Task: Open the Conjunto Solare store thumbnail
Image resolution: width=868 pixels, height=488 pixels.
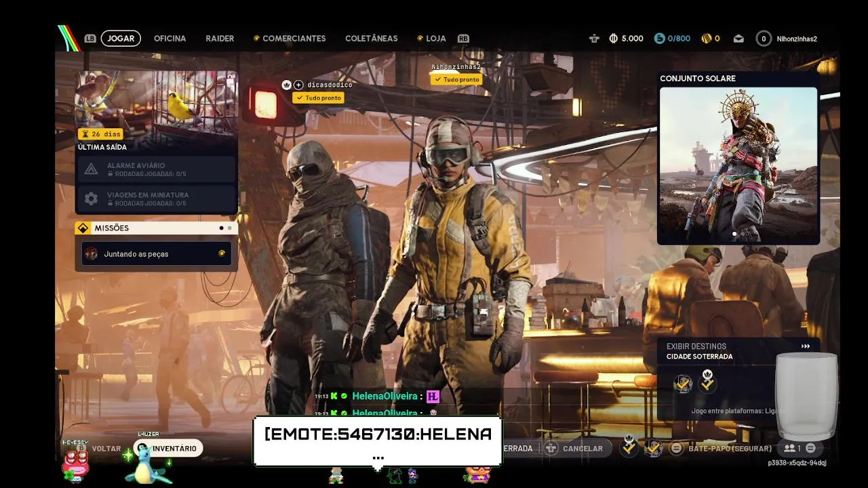Action: [738, 165]
